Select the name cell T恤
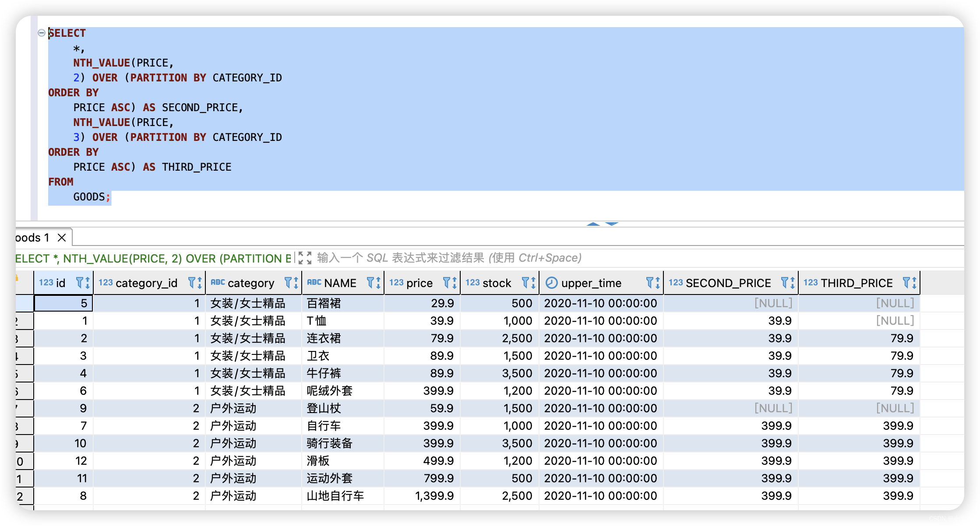This screenshot has width=980, height=526. tap(343, 321)
